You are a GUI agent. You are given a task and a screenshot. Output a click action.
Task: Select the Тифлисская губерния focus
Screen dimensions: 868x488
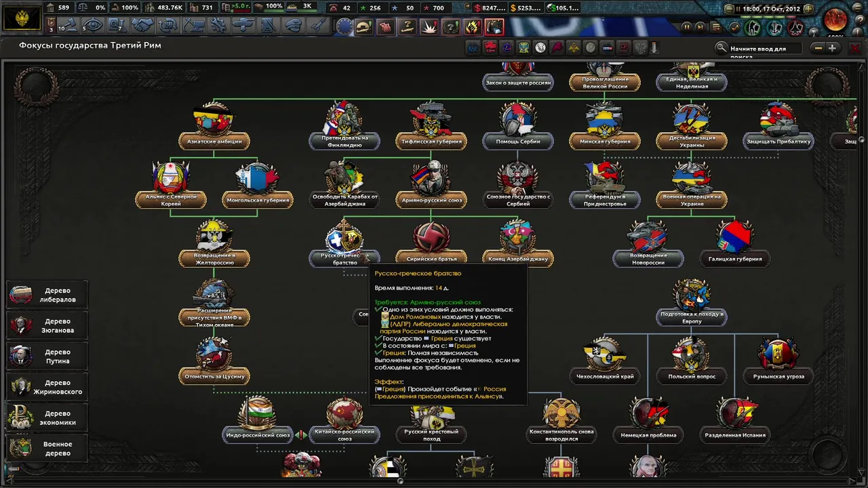pyautogui.click(x=431, y=127)
